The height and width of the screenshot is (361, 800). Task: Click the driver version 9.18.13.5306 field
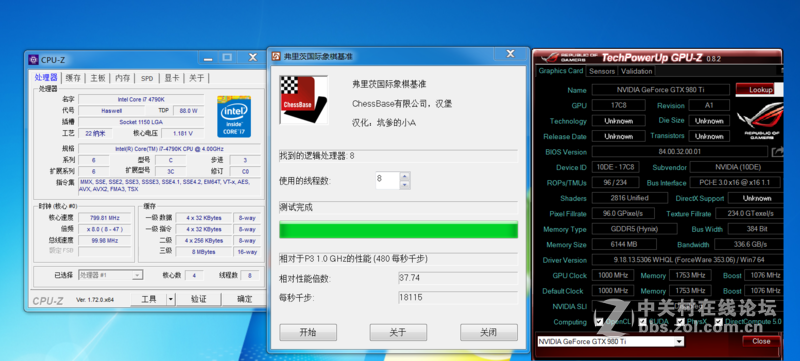coord(687,260)
